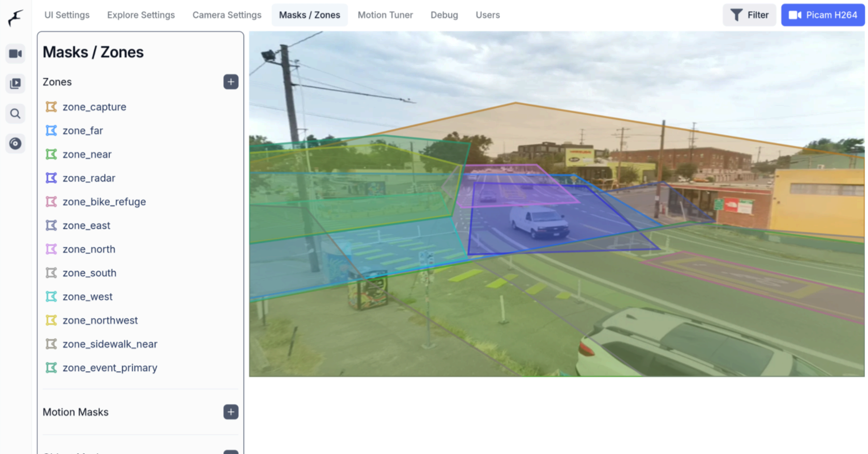Select zone_event_primary in the zones list
Image resolution: width=868 pixels, height=454 pixels.
pos(110,369)
